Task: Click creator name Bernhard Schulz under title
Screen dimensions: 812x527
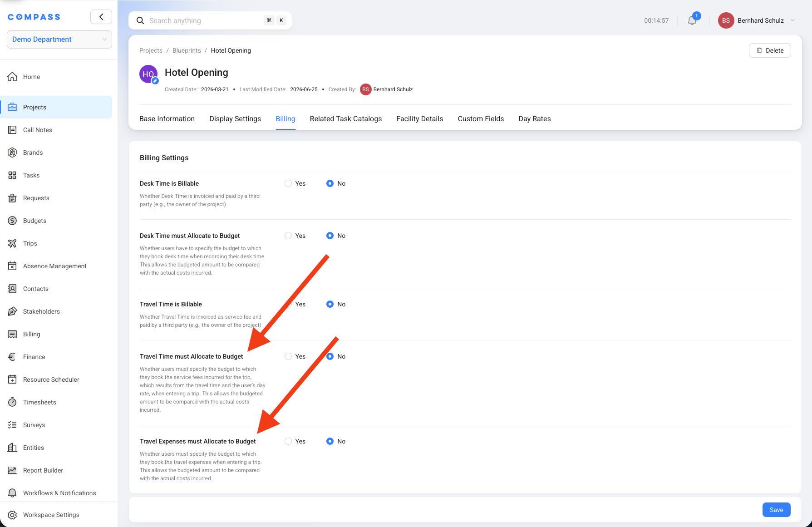Action: (393, 89)
